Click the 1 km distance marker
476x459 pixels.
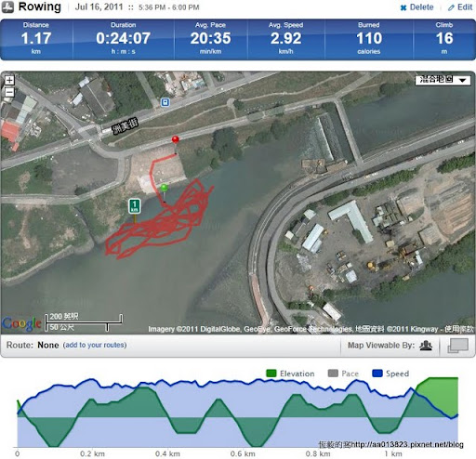[x=135, y=206]
